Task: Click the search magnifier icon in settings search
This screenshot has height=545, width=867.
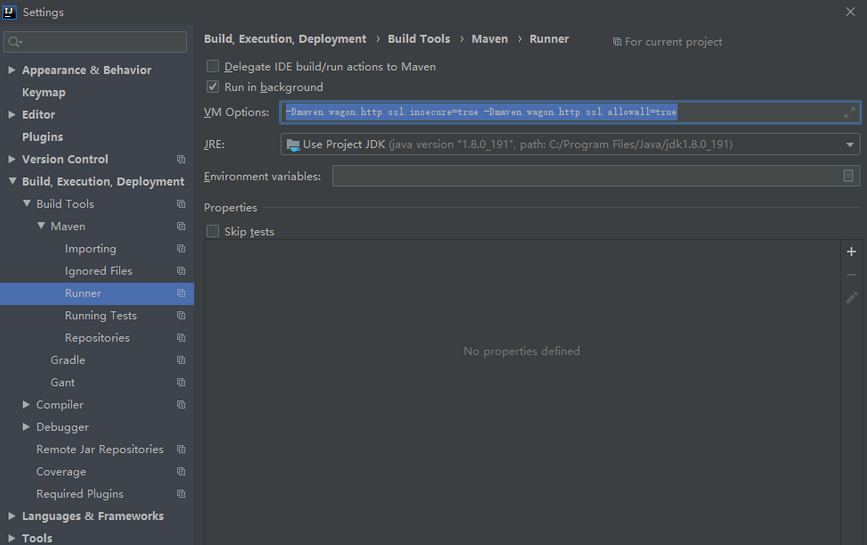Action: click(x=14, y=42)
